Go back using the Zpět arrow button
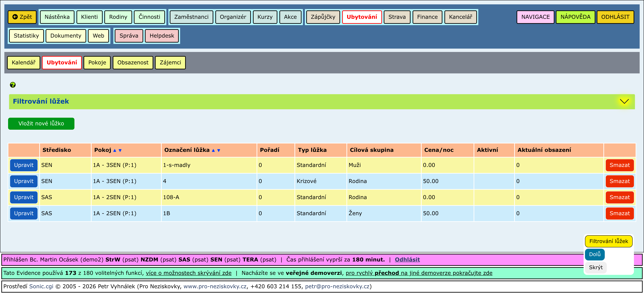Image resolution: width=644 pixels, height=302 pixels. 22,17
